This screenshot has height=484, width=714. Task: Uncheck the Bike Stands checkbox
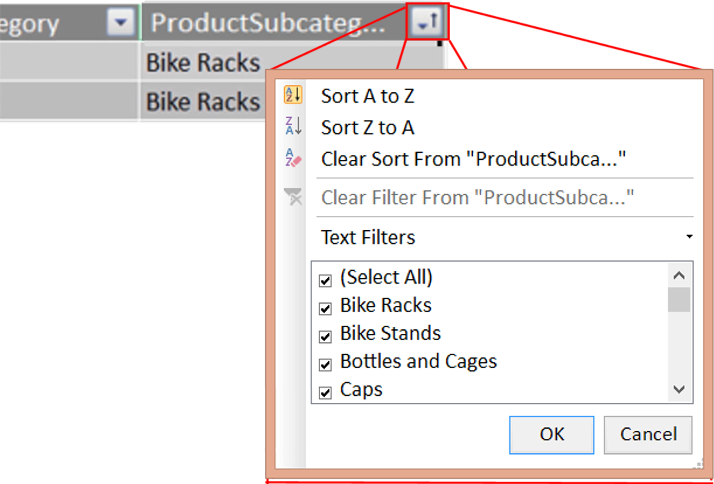click(x=325, y=336)
